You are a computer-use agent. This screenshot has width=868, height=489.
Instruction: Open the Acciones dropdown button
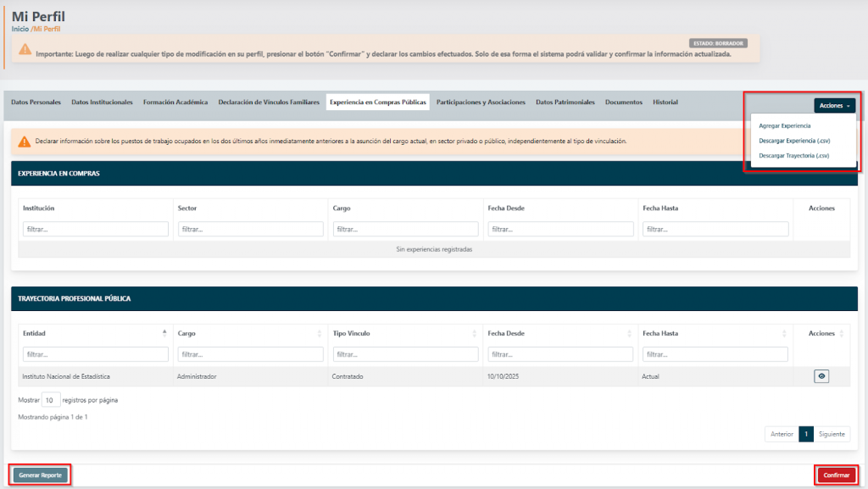point(834,105)
